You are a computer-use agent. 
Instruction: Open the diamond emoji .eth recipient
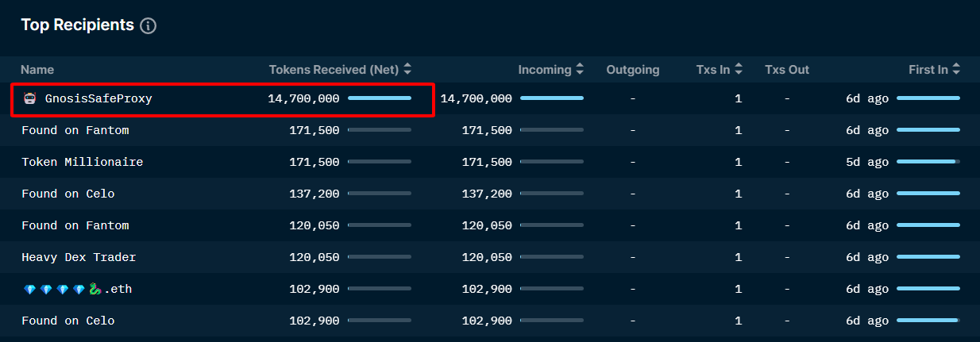click(77, 289)
